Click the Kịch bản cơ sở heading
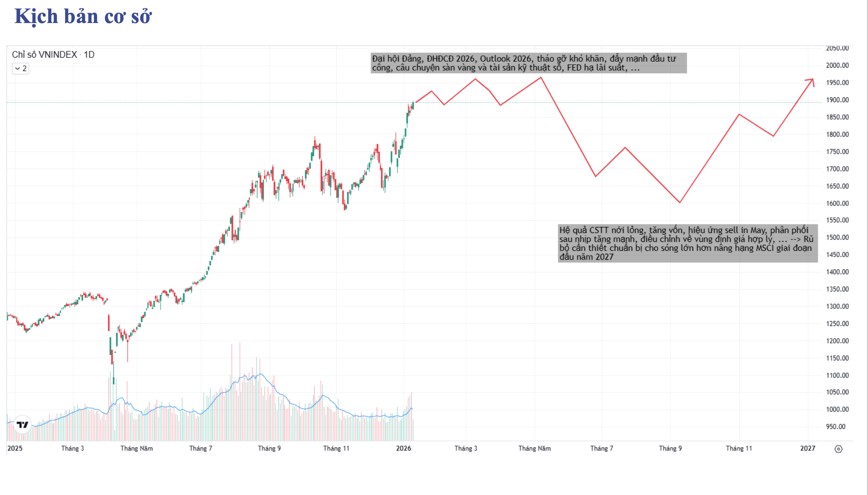 [83, 17]
